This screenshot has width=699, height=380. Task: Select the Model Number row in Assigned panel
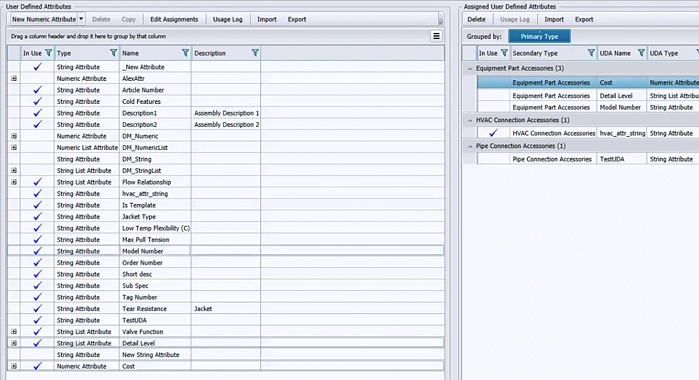588,107
